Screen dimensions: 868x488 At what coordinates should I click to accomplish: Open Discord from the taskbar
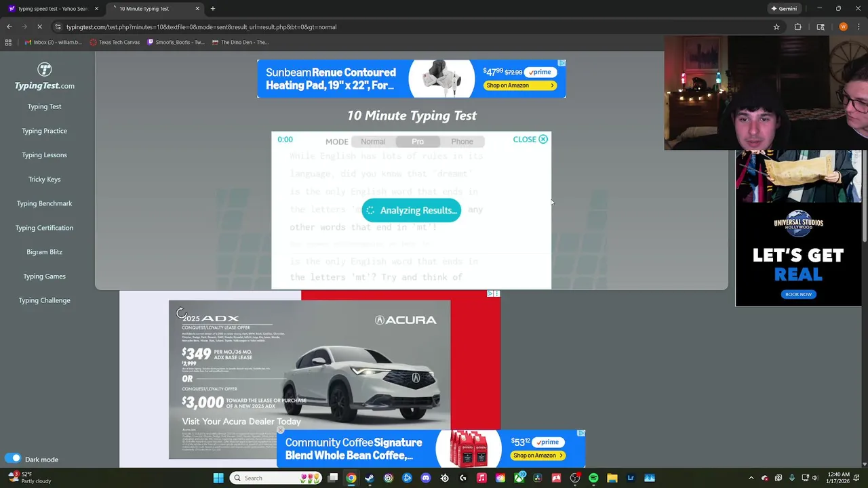tap(426, 478)
